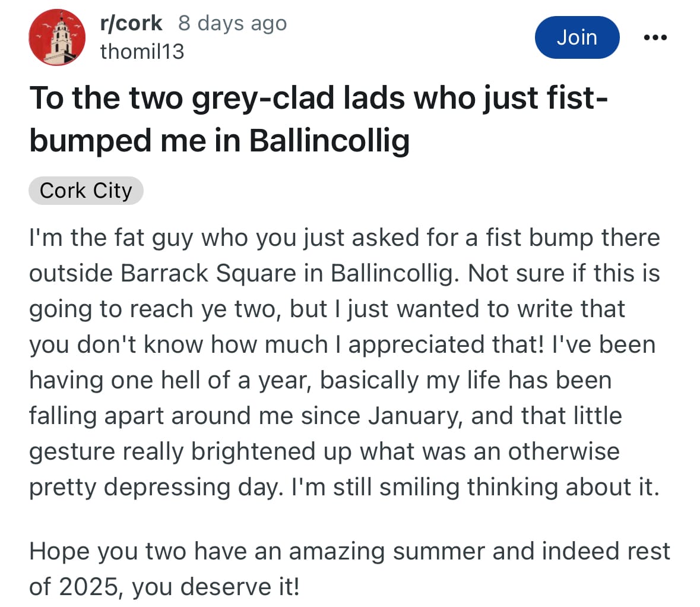Click the '8 days ago' timestamp
Screen dimensions: 700x607
(232, 23)
